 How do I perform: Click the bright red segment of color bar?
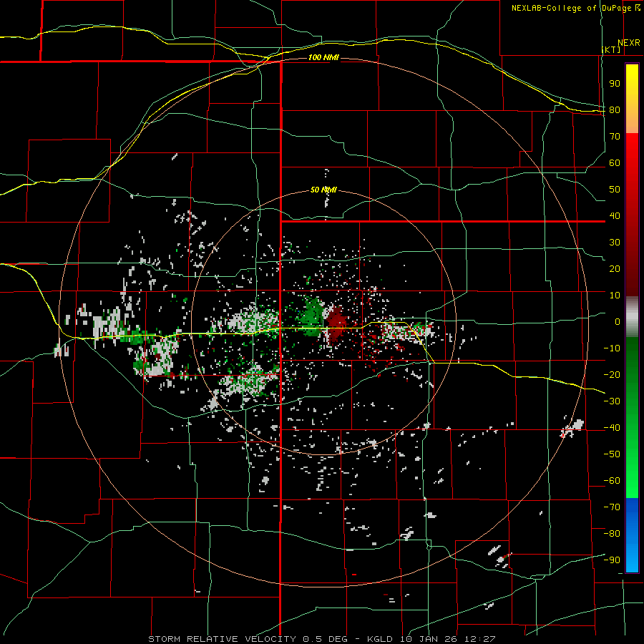point(632,148)
